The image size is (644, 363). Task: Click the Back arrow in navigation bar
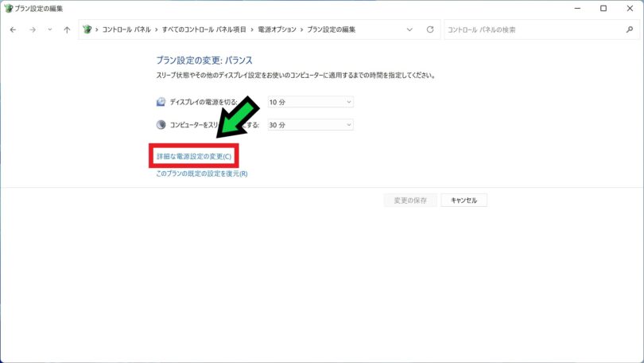13,29
